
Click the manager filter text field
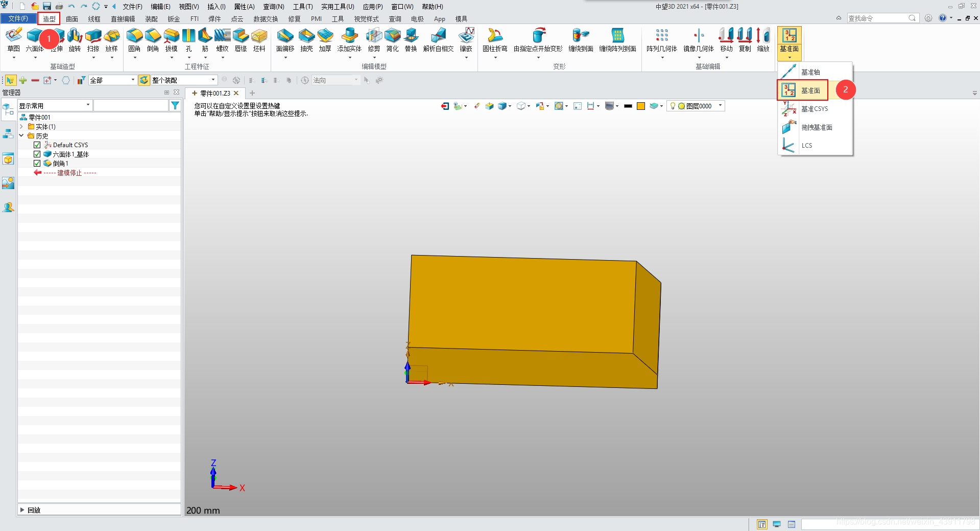(x=131, y=105)
